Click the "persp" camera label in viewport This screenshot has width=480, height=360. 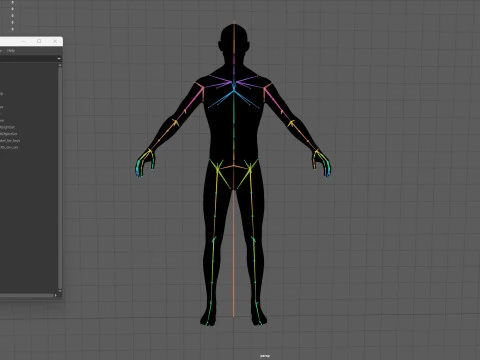(265, 356)
